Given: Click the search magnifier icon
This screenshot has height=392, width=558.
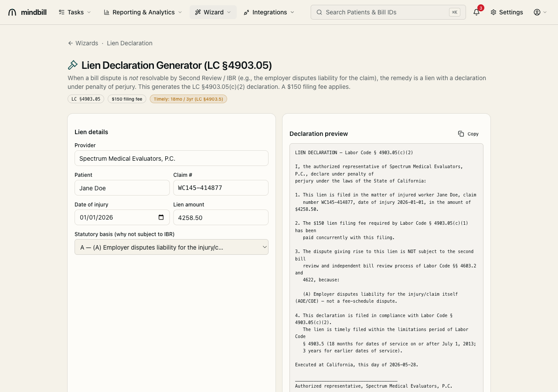Looking at the screenshot, I should coord(320,12).
